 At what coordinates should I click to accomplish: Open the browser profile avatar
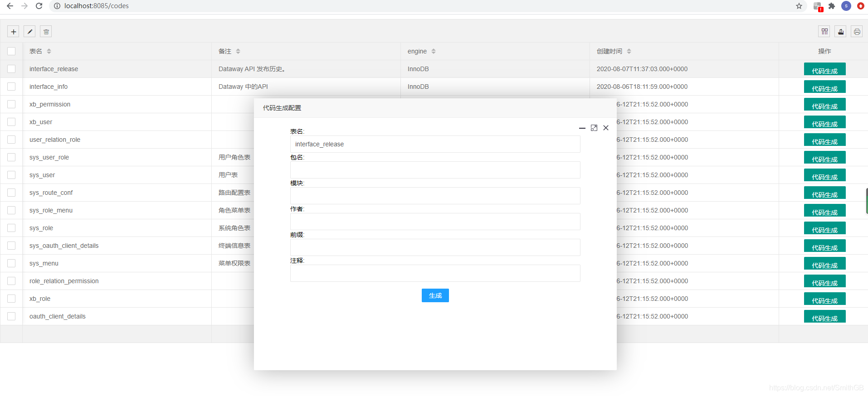pyautogui.click(x=846, y=6)
